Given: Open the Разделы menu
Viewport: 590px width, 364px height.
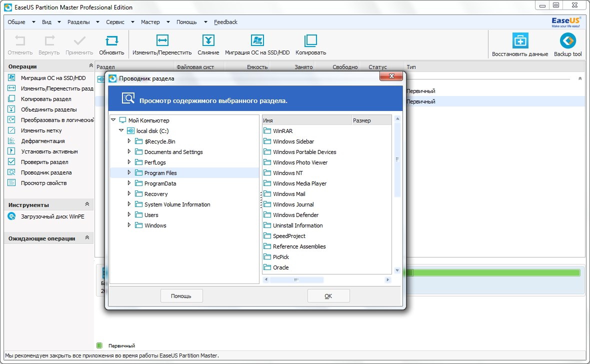Looking at the screenshot, I should pos(83,22).
